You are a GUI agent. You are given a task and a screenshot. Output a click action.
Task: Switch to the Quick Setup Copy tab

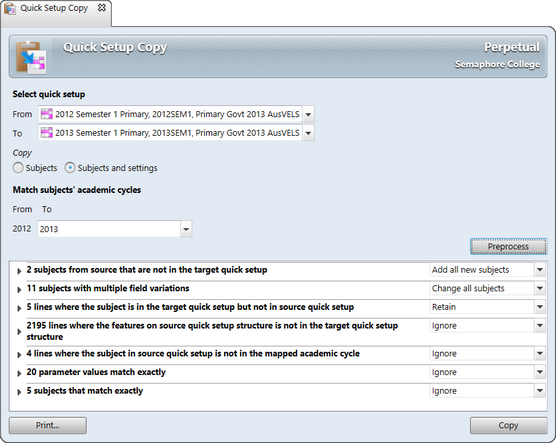click(x=54, y=8)
